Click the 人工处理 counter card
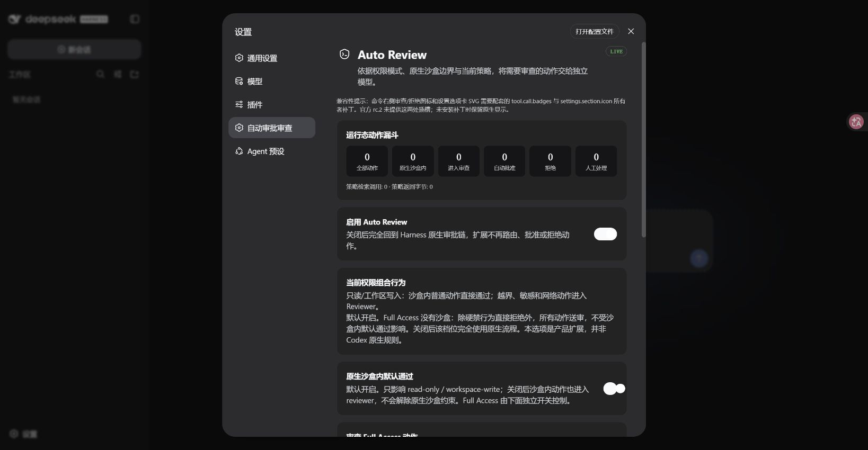The height and width of the screenshot is (450, 868). (x=596, y=161)
